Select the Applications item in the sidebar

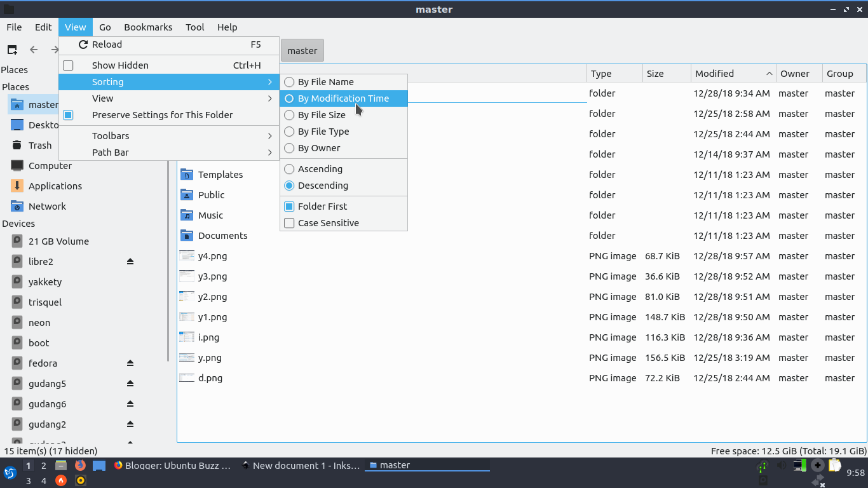(x=56, y=186)
